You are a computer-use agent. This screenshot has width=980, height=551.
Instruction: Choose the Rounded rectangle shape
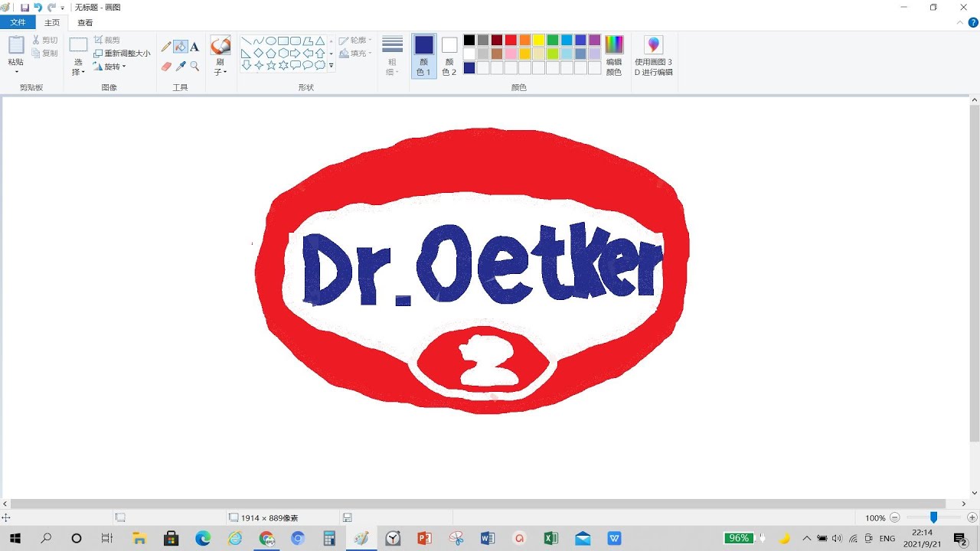(x=296, y=41)
